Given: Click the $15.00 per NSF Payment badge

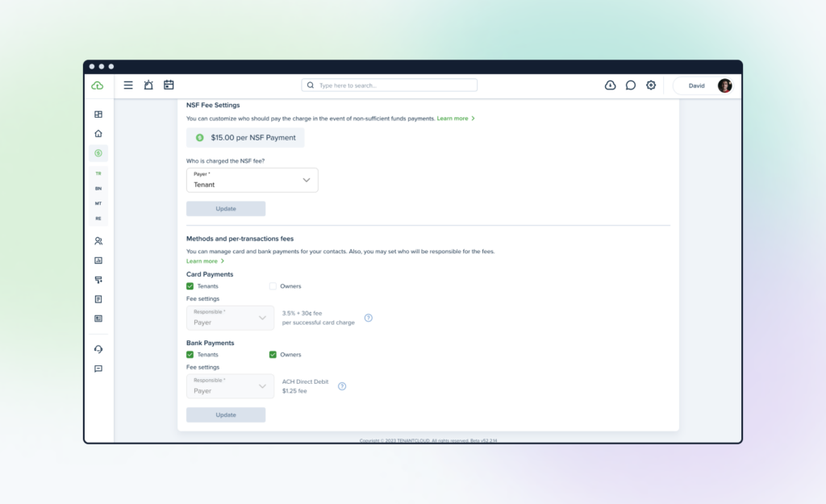Looking at the screenshot, I should [245, 137].
